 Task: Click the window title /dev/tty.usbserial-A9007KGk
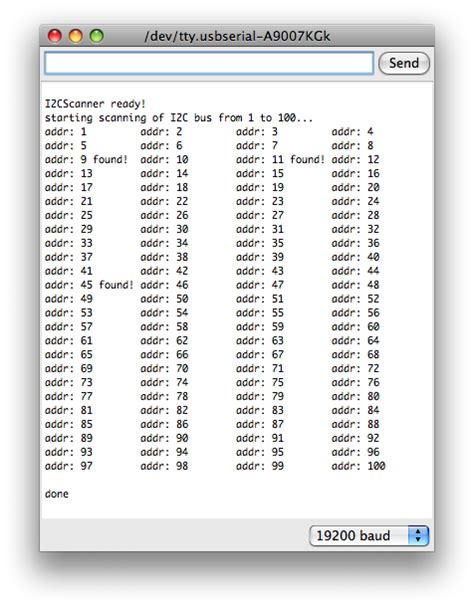237,36
